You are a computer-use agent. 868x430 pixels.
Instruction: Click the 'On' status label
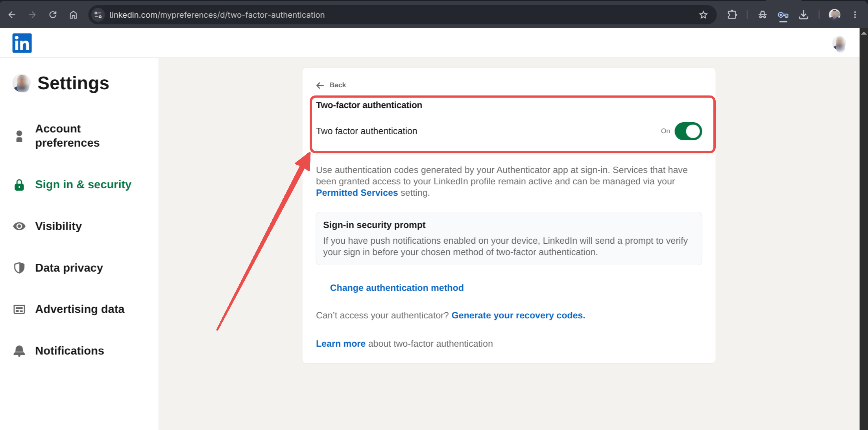(x=665, y=131)
